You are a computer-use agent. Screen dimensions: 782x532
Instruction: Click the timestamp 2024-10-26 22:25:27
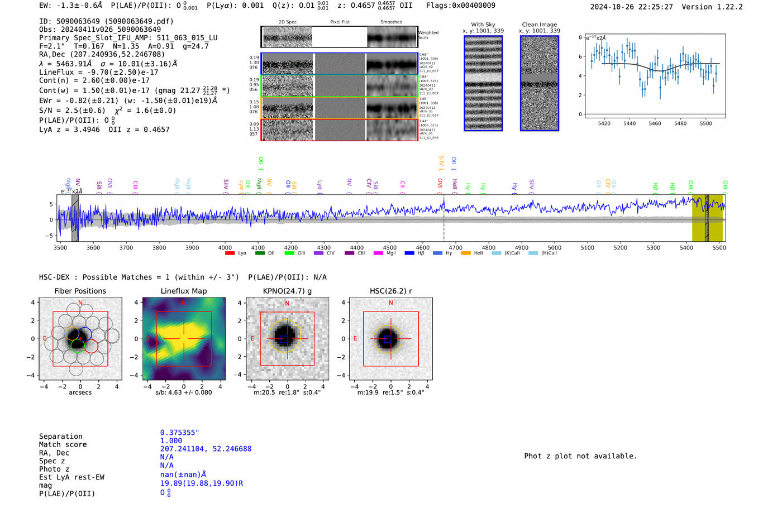tap(632, 7)
